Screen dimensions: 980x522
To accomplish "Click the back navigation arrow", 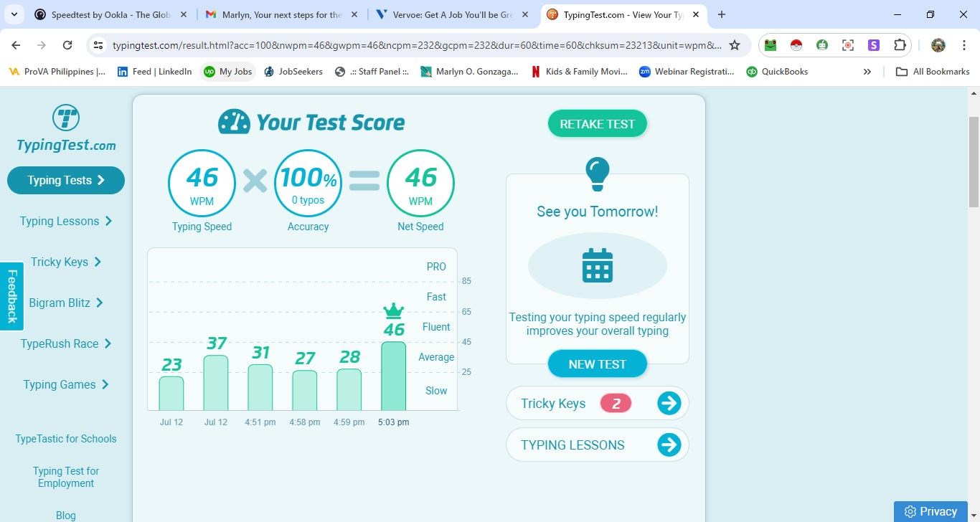I will pyautogui.click(x=16, y=44).
